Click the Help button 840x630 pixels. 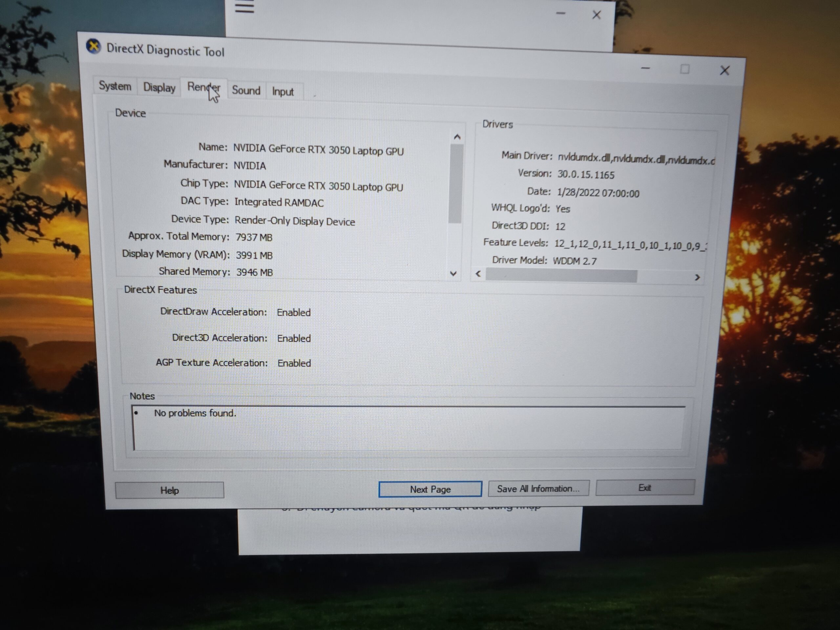coord(169,490)
